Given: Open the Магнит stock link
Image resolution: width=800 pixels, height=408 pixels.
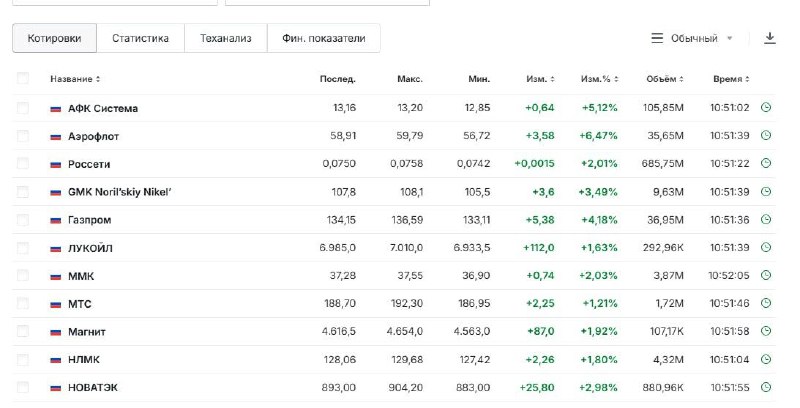Looking at the screenshot, I should 87,332.
